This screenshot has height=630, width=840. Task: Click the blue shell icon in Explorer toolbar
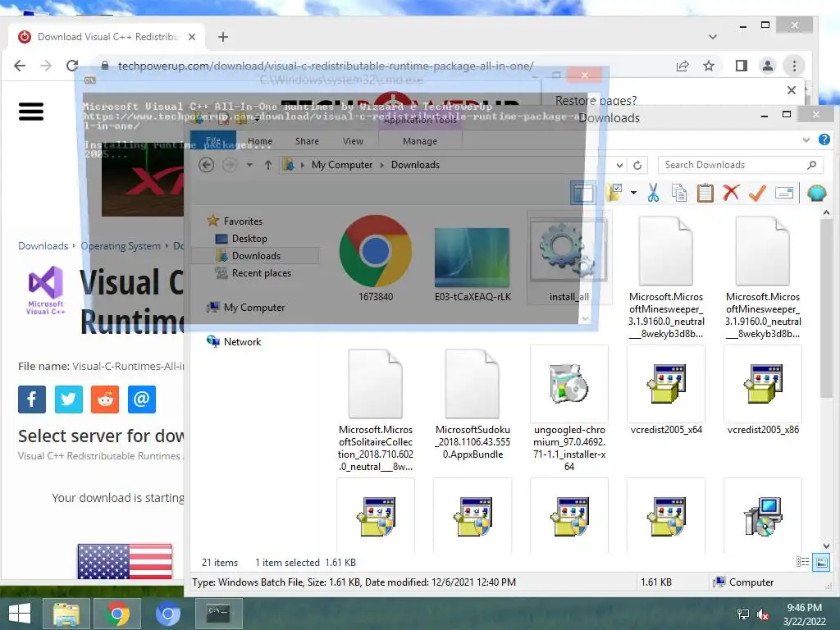tap(816, 193)
